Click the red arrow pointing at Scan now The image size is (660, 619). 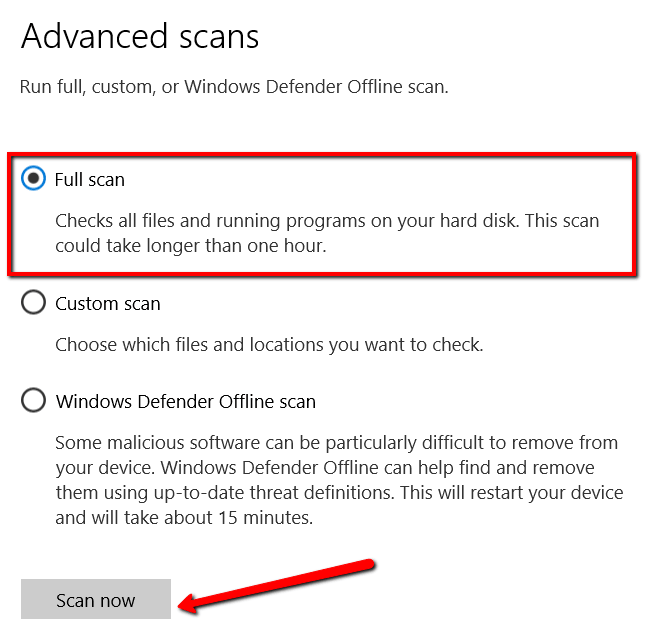click(x=280, y=581)
